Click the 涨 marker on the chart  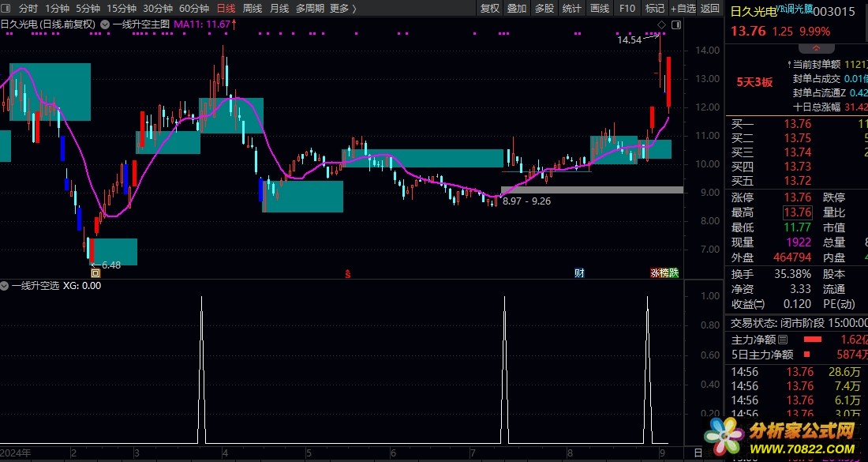pos(654,272)
